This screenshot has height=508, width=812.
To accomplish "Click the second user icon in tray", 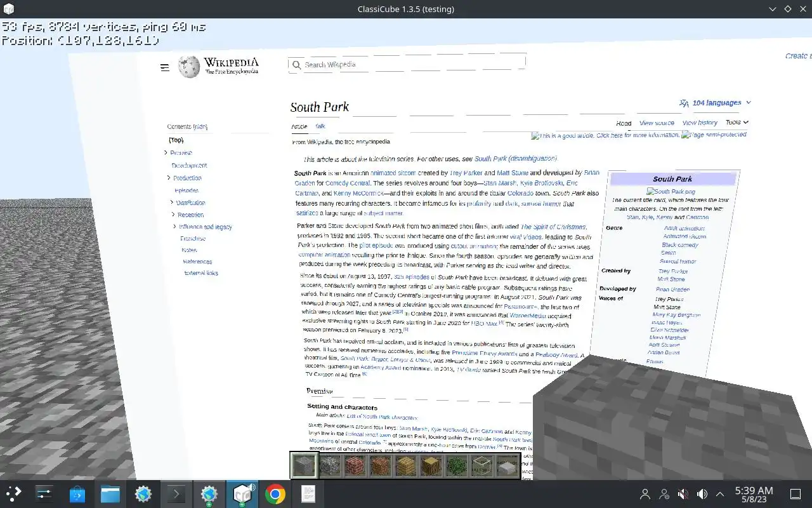I will (x=664, y=494).
